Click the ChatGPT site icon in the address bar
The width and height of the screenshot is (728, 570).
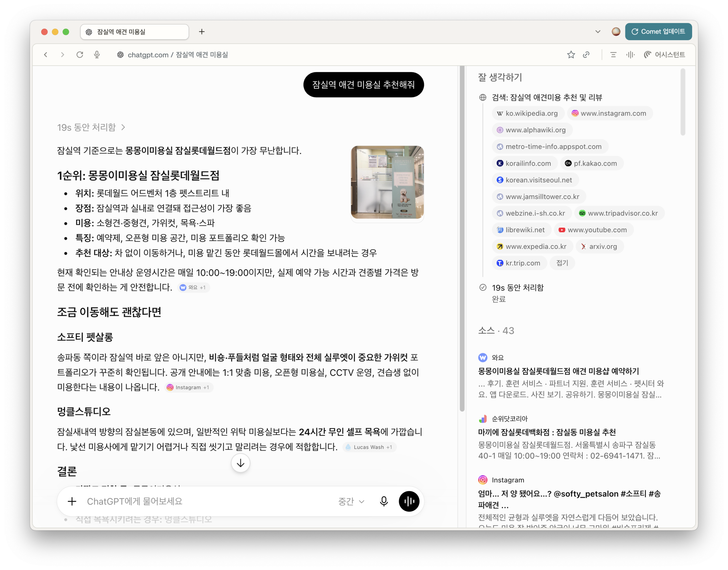[x=120, y=55]
